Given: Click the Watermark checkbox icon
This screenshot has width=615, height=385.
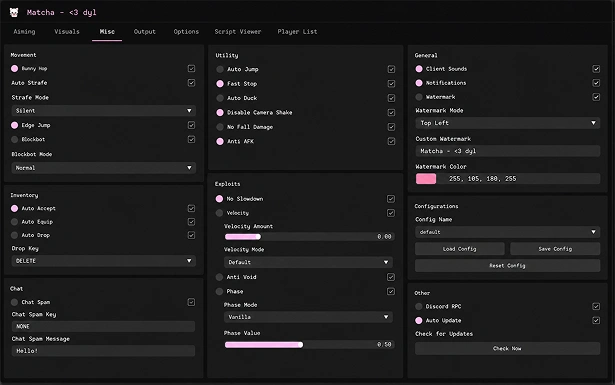Looking at the screenshot, I should click(x=596, y=97).
